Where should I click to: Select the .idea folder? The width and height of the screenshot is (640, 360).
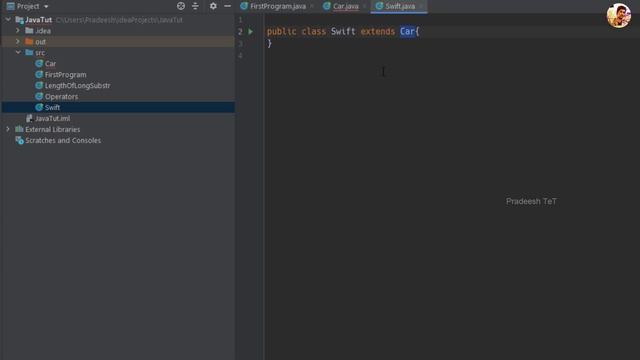tap(43, 31)
